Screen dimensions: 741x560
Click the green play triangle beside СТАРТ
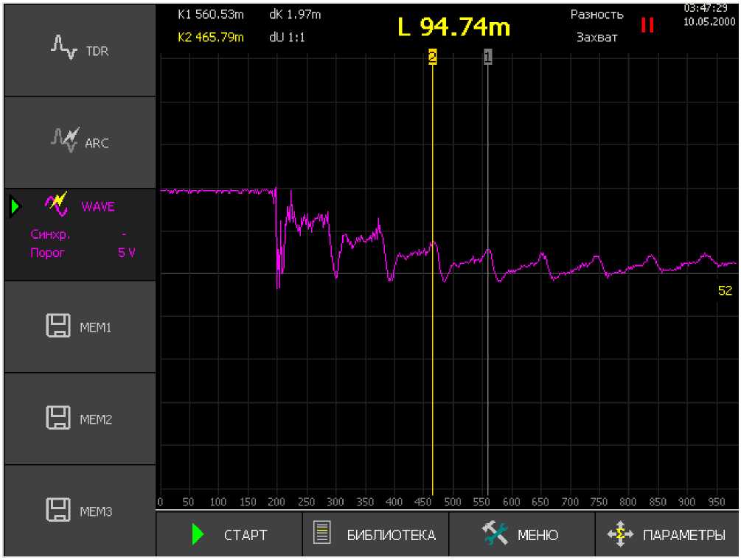coord(198,534)
